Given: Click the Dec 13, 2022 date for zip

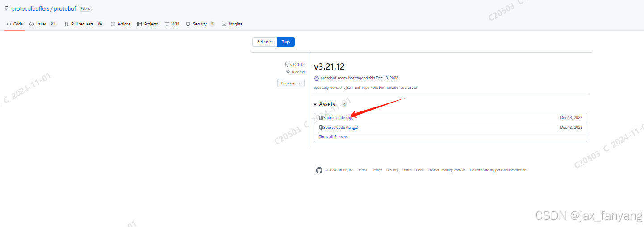Looking at the screenshot, I should [x=571, y=118].
